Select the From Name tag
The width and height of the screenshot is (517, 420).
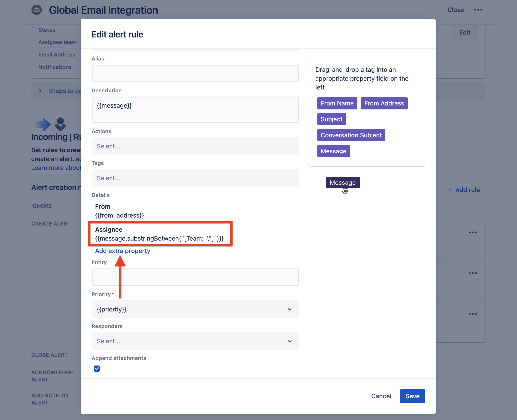click(337, 103)
